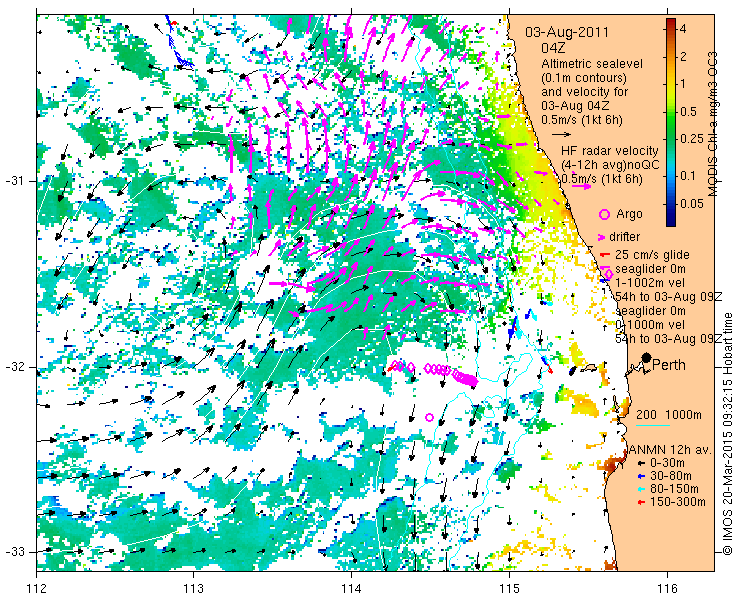Click the 'Argo' legend label
The width and height of the screenshot is (740, 600).
click(630, 214)
